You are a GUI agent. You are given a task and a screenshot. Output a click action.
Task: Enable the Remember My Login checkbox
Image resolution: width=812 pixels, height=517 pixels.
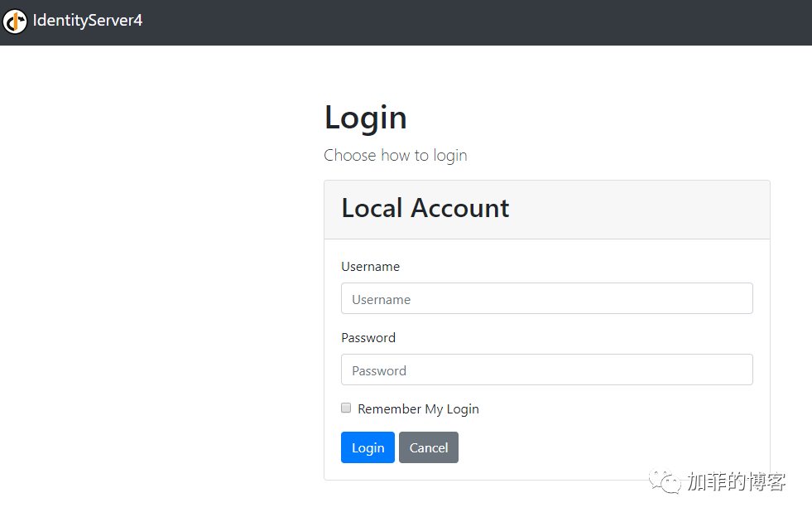point(346,408)
